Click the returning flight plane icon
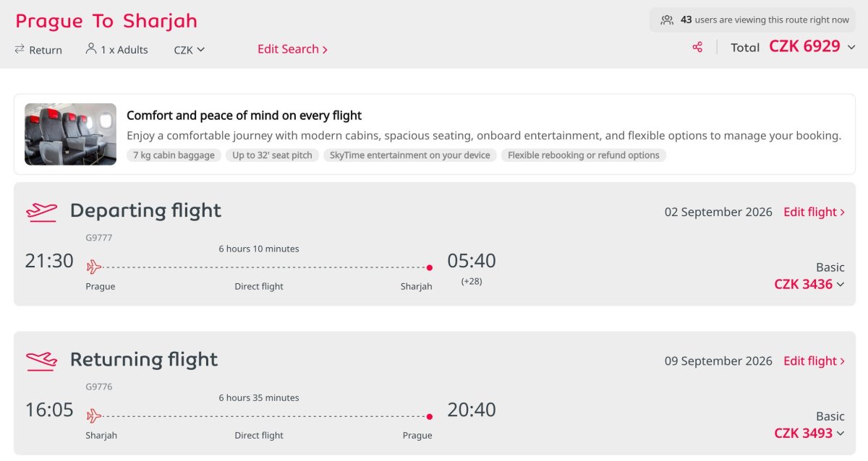This screenshot has height=461, width=868. pyautogui.click(x=41, y=361)
